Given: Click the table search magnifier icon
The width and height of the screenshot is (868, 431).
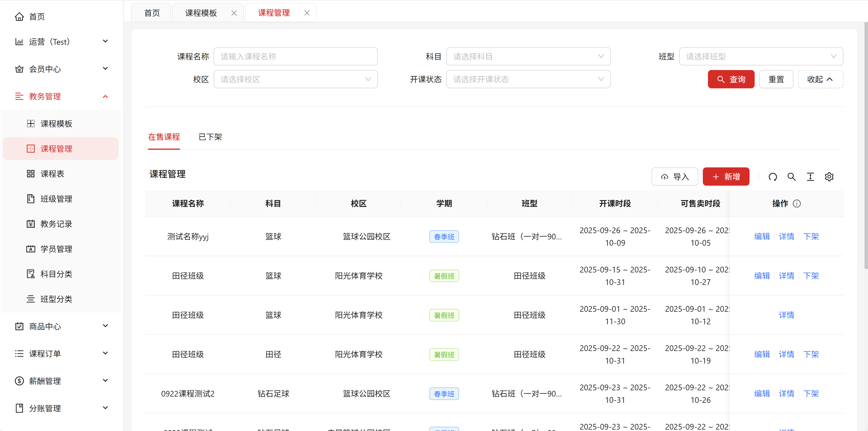Looking at the screenshot, I should point(791,177).
